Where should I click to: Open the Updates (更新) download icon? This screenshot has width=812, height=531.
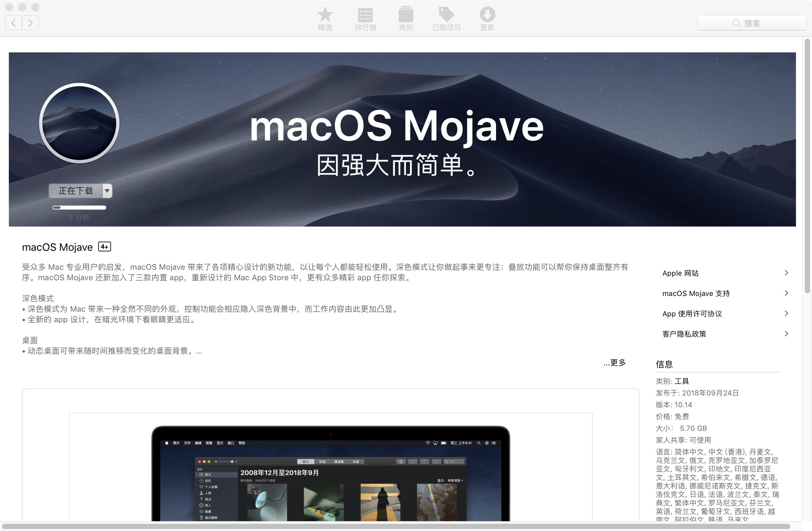487,15
